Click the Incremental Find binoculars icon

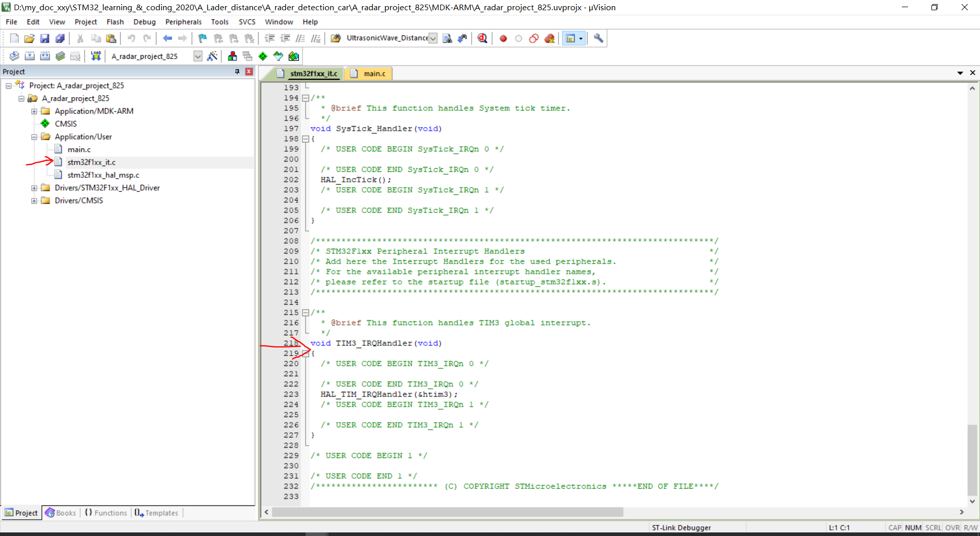click(x=462, y=38)
